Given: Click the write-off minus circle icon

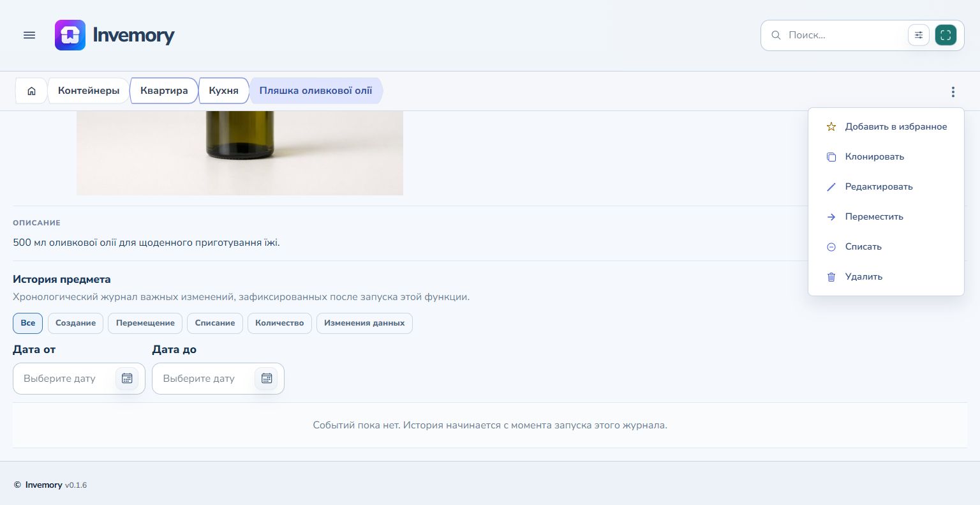Looking at the screenshot, I should [x=831, y=247].
